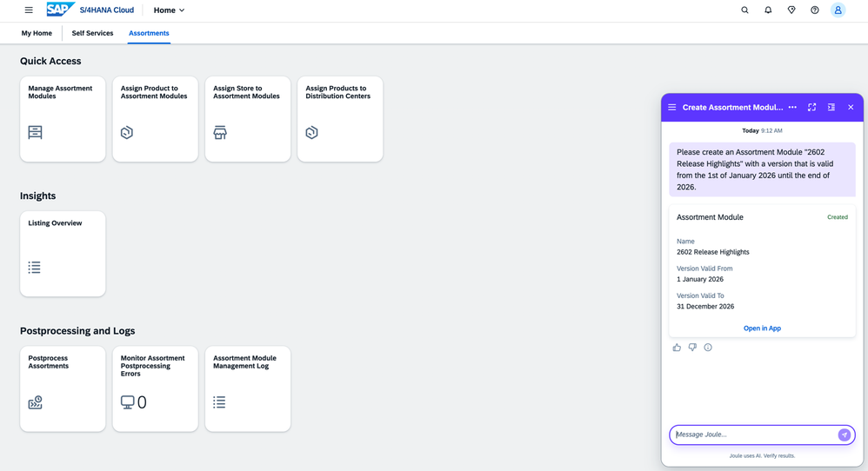Switch to My Home tab

tap(37, 33)
